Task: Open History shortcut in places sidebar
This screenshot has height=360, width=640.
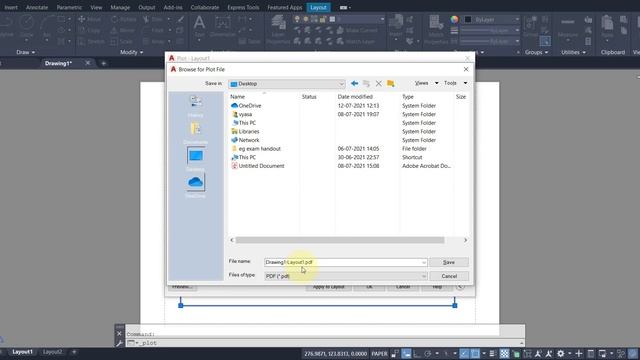Action: tap(196, 106)
